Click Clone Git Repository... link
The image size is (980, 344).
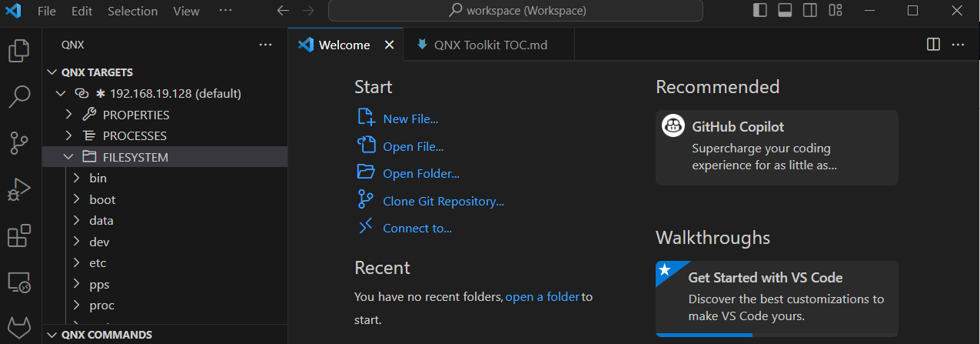coord(443,202)
